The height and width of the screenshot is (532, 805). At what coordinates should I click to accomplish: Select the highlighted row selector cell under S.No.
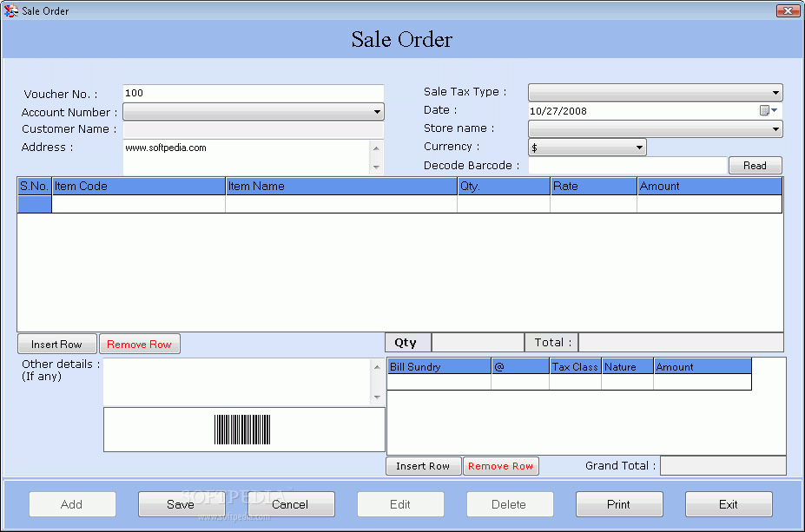tap(35, 204)
